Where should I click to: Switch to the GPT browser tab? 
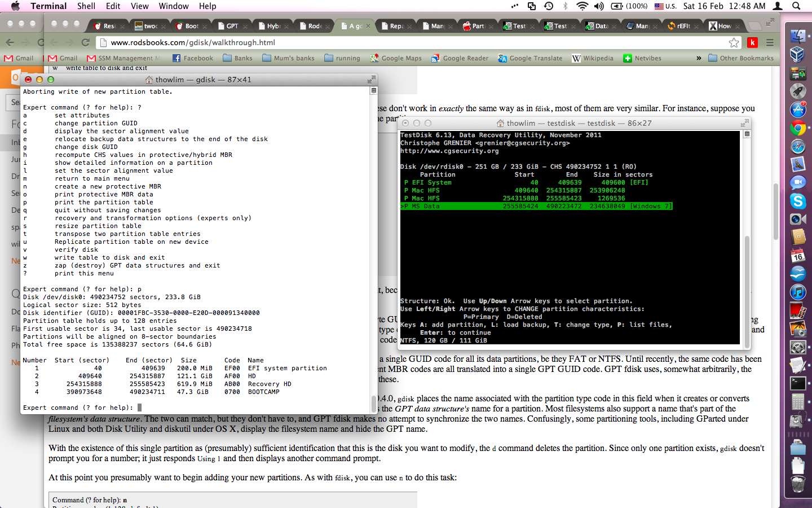[x=232, y=26]
